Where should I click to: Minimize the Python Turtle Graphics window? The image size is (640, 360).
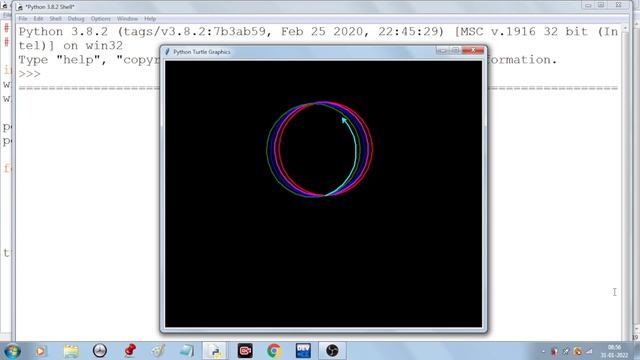coord(442,50)
